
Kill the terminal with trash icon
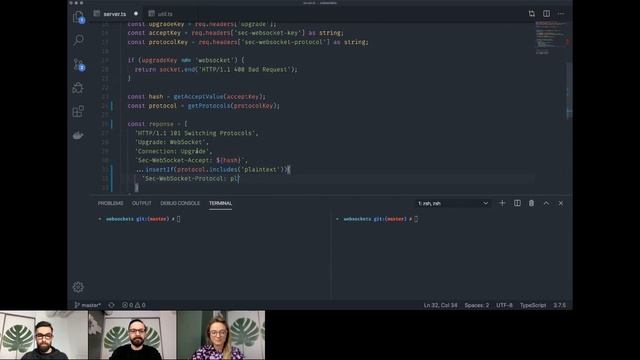(x=531, y=203)
